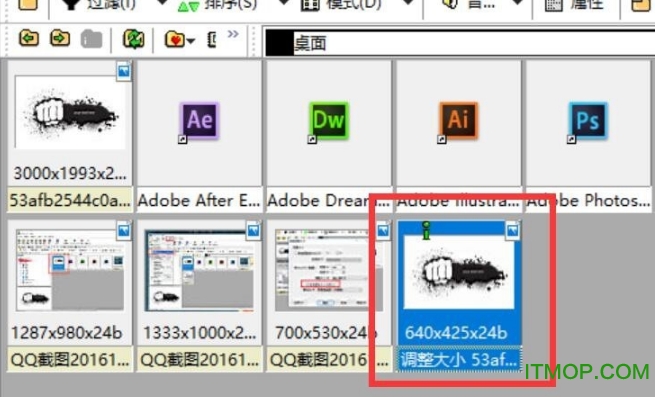Click the label Adobe Photos...
The image size is (655, 397).
[x=588, y=201]
